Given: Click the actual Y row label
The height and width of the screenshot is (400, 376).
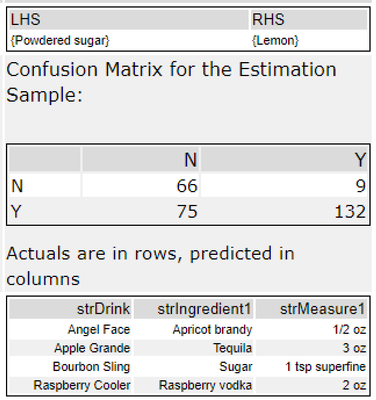Looking at the screenshot, I should coord(45,211).
